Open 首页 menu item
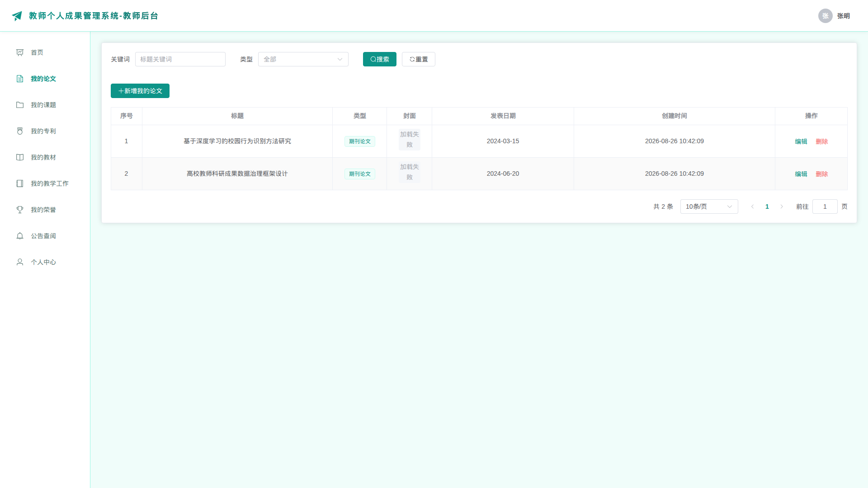This screenshot has width=868, height=488. pyautogui.click(x=45, y=52)
